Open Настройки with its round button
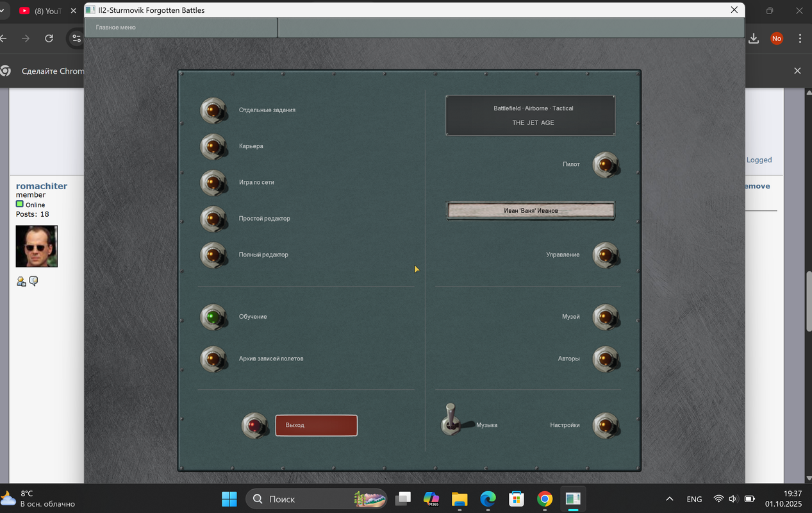The width and height of the screenshot is (812, 513). pos(606,425)
